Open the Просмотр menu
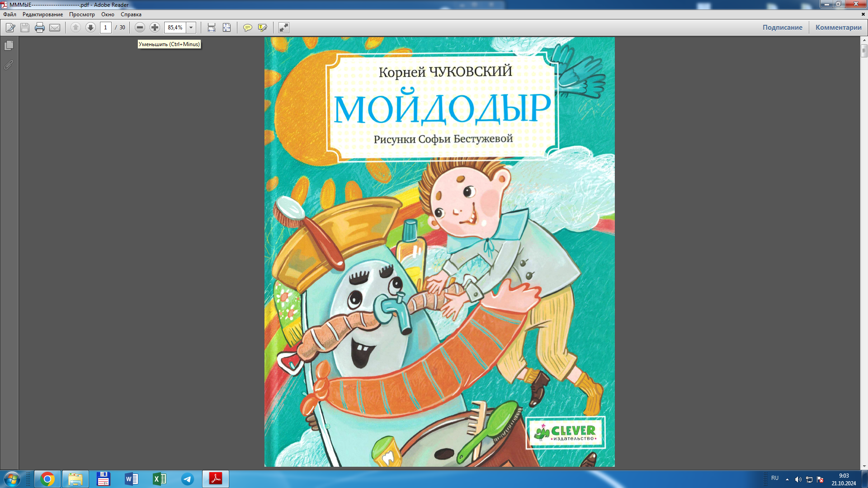The image size is (868, 488). 82,14
